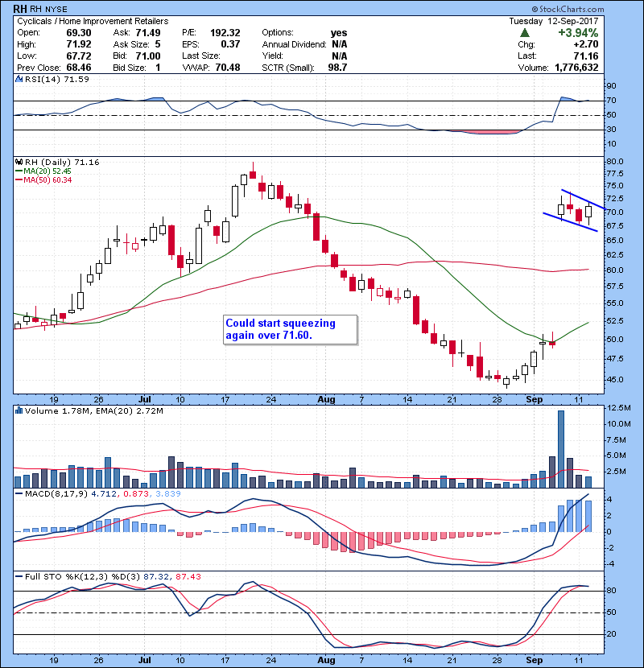644x668 pixels.
Task: Click the 'Jul' label below the price chart
Action: click(x=145, y=400)
